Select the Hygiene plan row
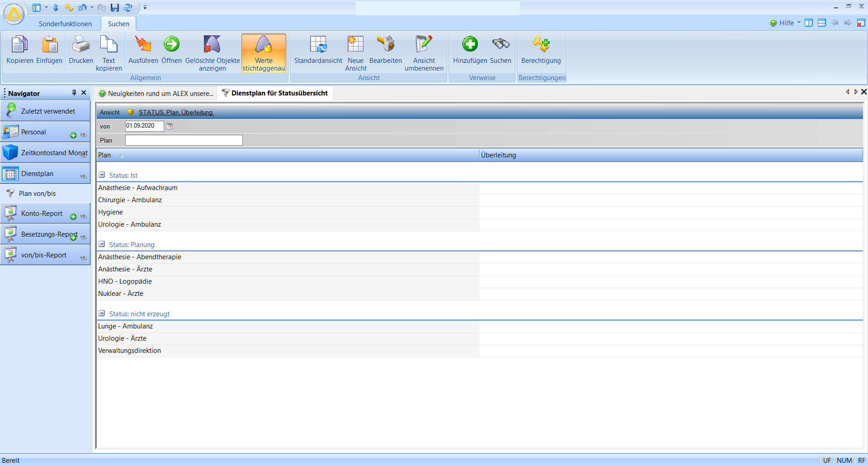Screen dimensions: 868x466 pos(111,212)
